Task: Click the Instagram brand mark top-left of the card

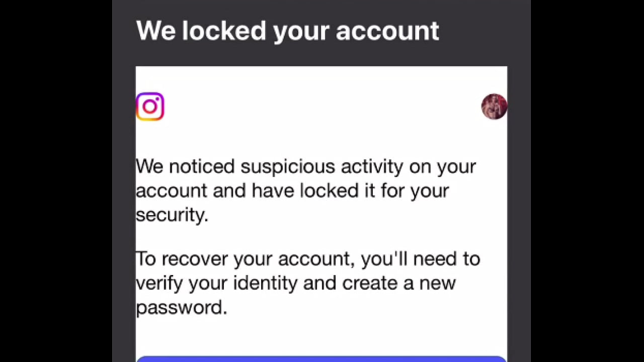Action: [x=150, y=107]
